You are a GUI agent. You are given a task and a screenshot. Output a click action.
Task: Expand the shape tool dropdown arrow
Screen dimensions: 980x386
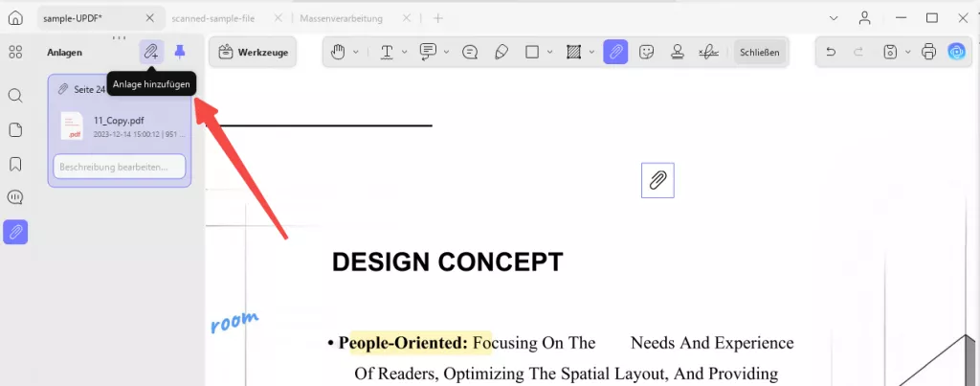550,52
